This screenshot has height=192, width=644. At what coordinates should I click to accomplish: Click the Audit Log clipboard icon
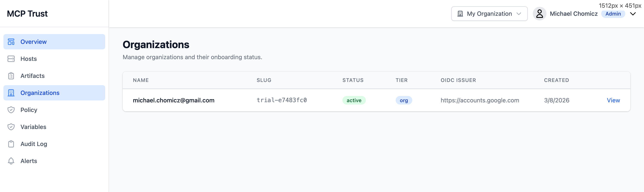click(11, 144)
